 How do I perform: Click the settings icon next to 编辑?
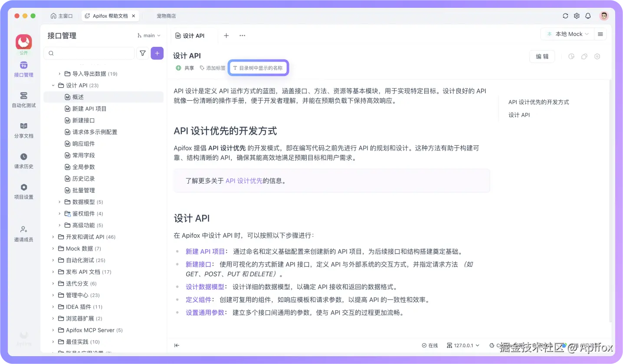pos(597,56)
